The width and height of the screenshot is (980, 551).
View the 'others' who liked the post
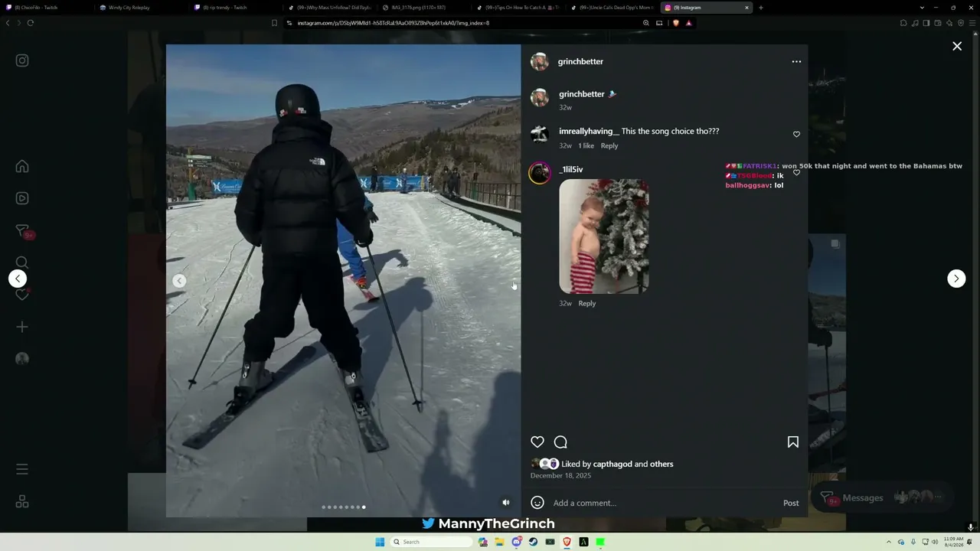click(x=661, y=465)
